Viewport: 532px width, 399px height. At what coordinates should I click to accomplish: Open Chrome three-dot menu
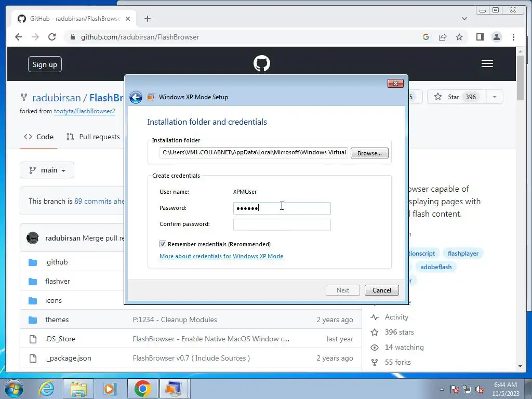[513, 37]
